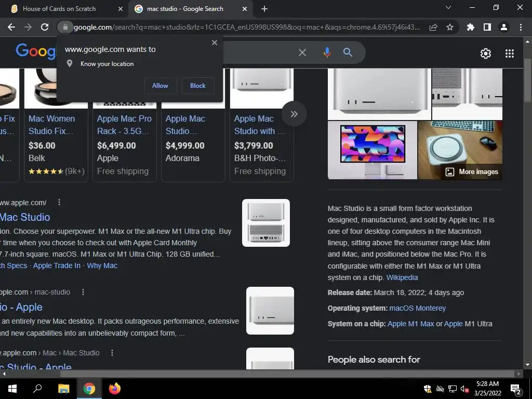532x399 pixels.
Task: Click vertical page scrollbar
Action: [527, 79]
